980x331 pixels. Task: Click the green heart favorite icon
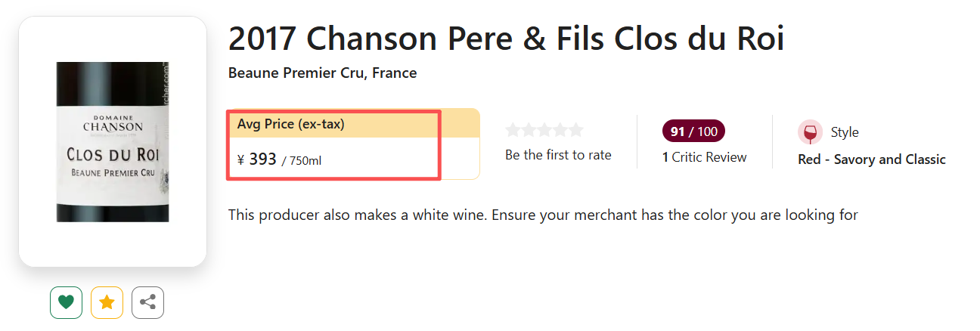click(66, 302)
